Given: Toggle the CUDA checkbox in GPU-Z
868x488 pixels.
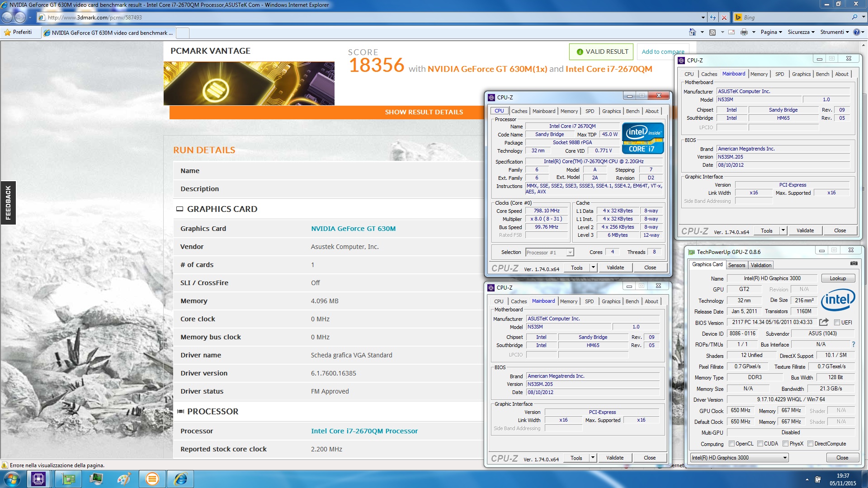Looking at the screenshot, I should (760, 444).
